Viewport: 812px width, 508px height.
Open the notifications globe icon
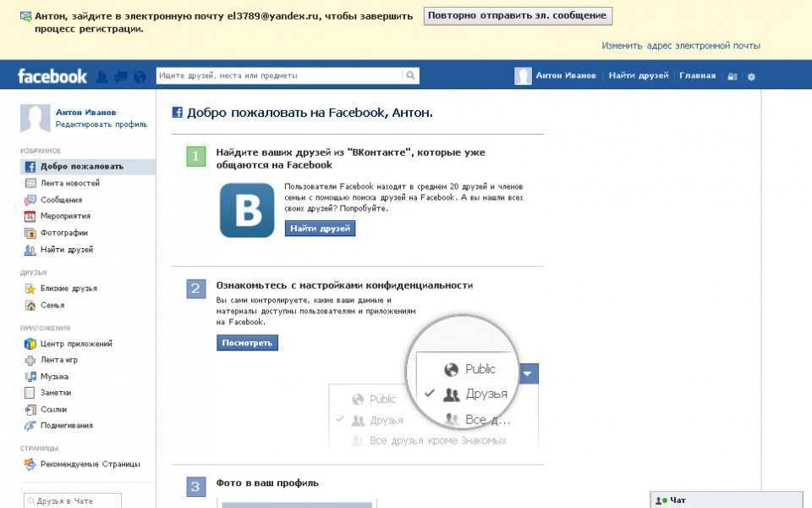(x=140, y=76)
